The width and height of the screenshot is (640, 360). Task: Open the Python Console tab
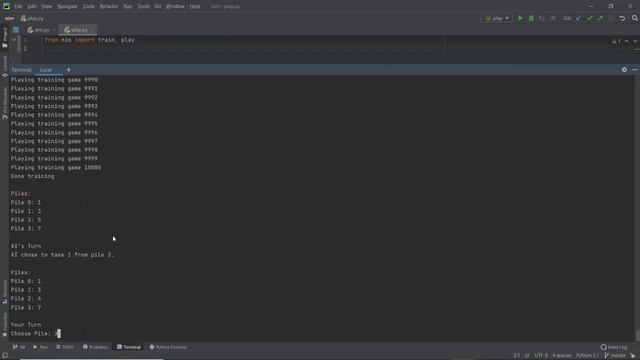(x=168, y=347)
